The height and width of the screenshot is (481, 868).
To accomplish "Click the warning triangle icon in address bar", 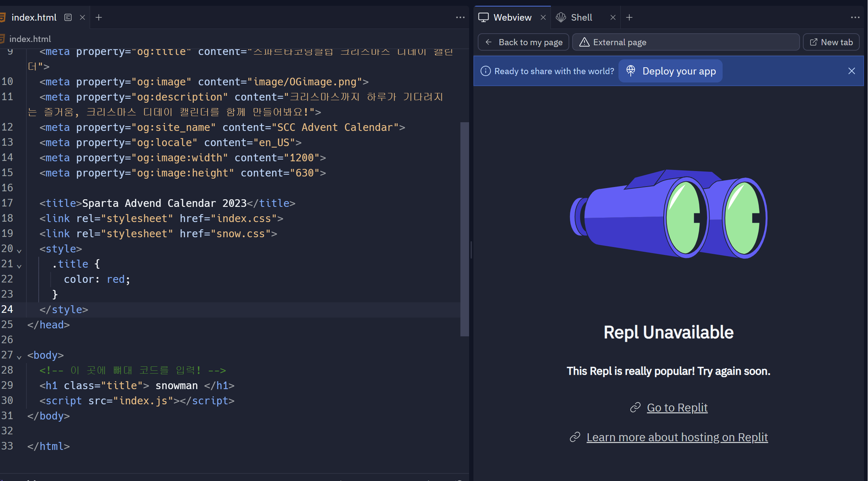I will [584, 42].
